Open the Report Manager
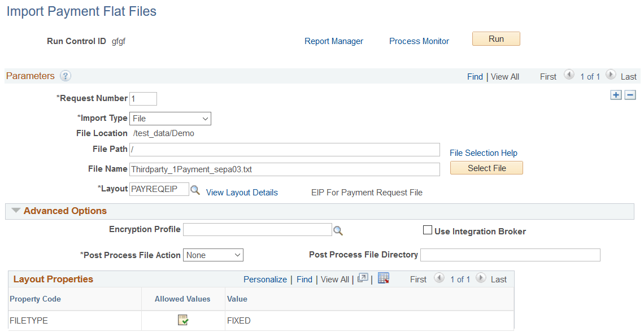644x336 pixels. coord(334,41)
